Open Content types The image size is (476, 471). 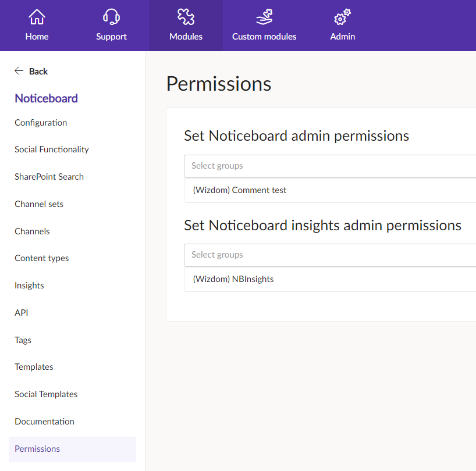(41, 258)
